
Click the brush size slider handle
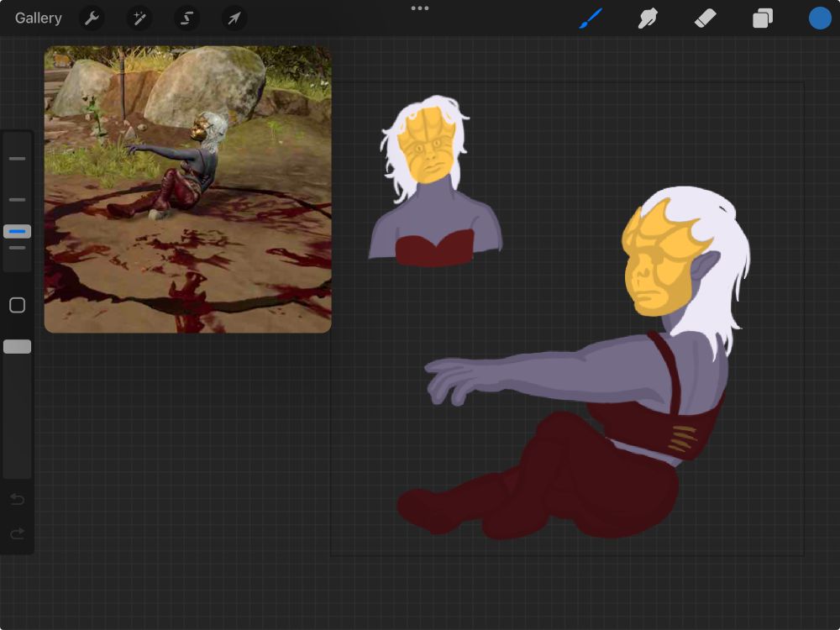tap(18, 232)
